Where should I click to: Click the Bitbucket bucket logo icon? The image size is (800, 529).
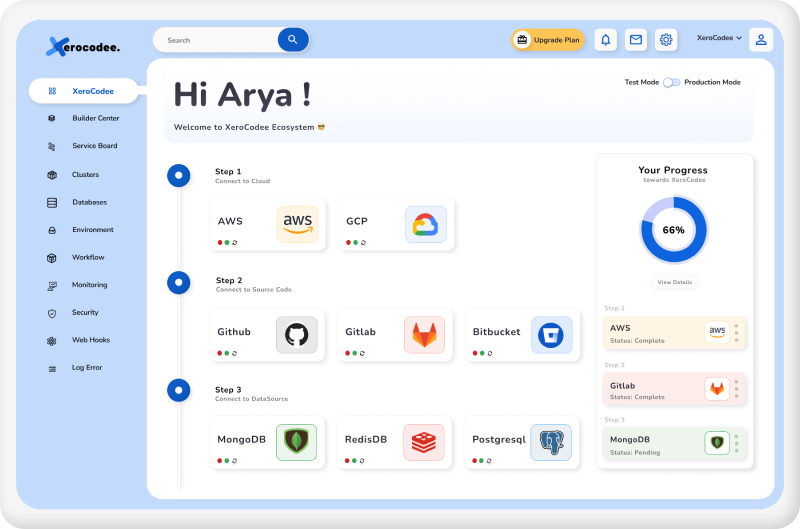click(x=552, y=335)
